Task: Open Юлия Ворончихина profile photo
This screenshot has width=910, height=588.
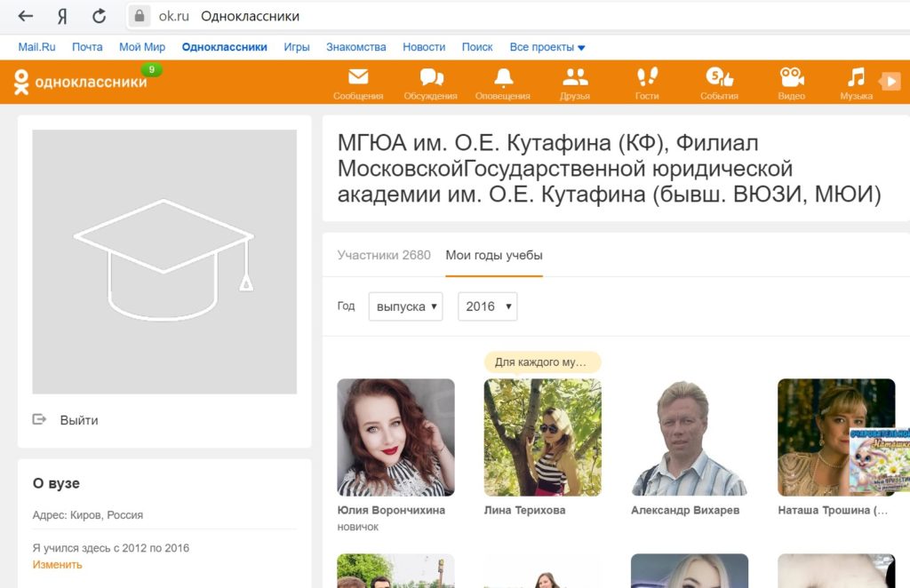Action: 395,437
